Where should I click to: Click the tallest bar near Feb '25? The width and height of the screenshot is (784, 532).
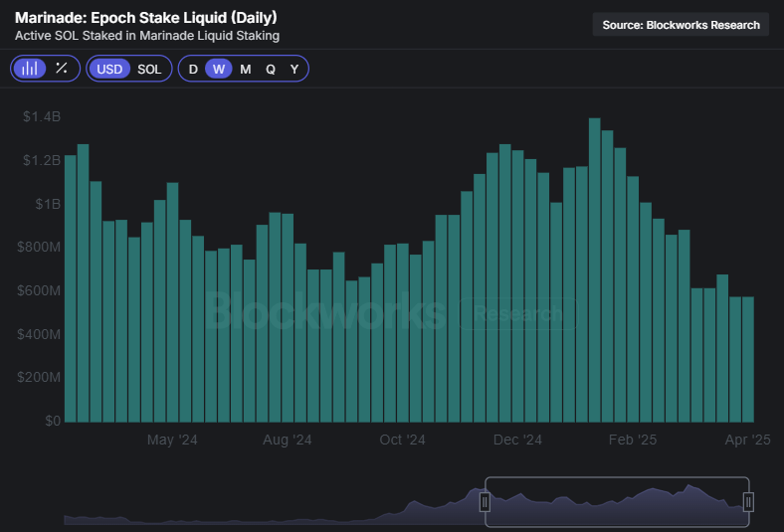coord(594,268)
